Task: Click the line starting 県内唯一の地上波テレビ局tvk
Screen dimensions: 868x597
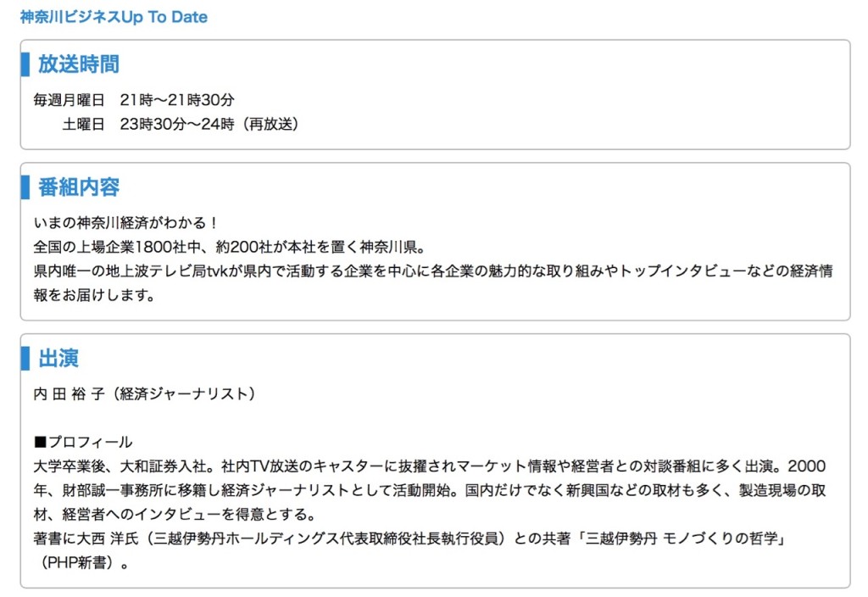Action: [432, 272]
